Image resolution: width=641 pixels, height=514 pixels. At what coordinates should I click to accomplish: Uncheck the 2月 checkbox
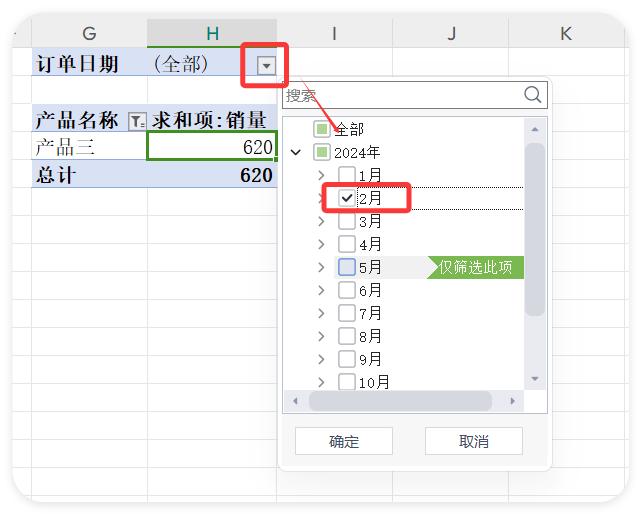[x=347, y=198]
